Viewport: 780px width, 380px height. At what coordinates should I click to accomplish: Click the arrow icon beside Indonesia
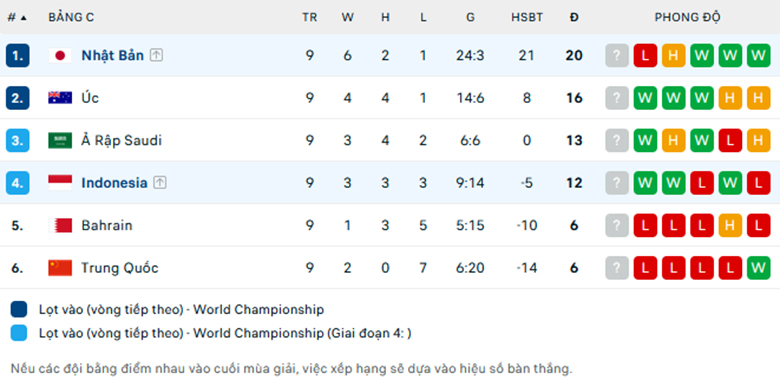pyautogui.click(x=160, y=183)
